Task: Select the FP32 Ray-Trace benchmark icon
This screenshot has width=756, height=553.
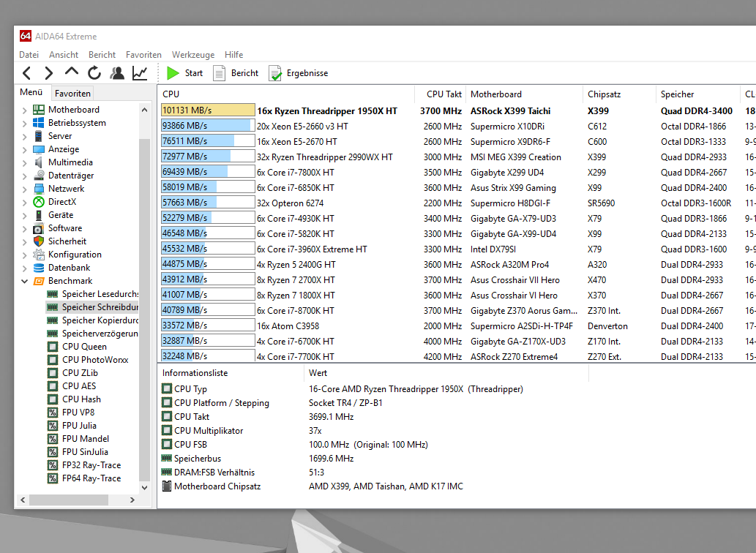Action: pyautogui.click(x=53, y=465)
